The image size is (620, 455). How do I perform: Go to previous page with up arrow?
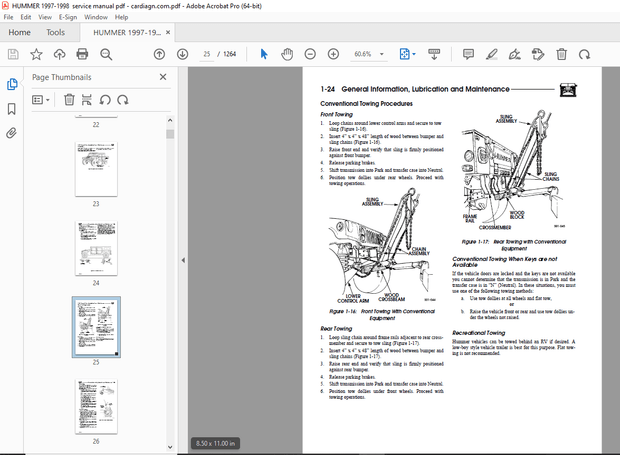point(159,54)
